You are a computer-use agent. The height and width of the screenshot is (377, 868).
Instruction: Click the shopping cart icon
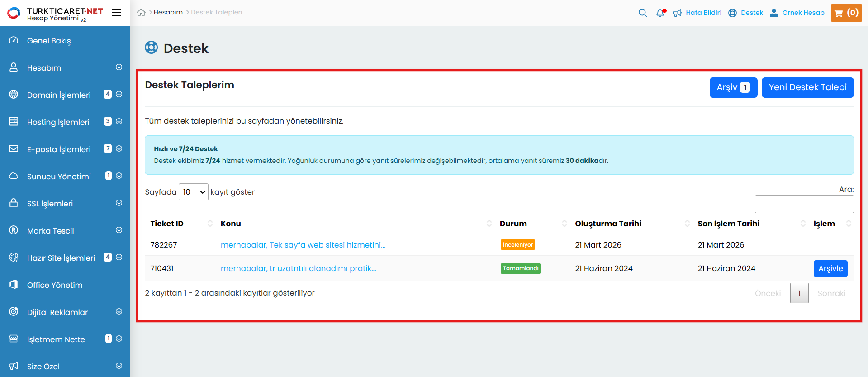[839, 13]
